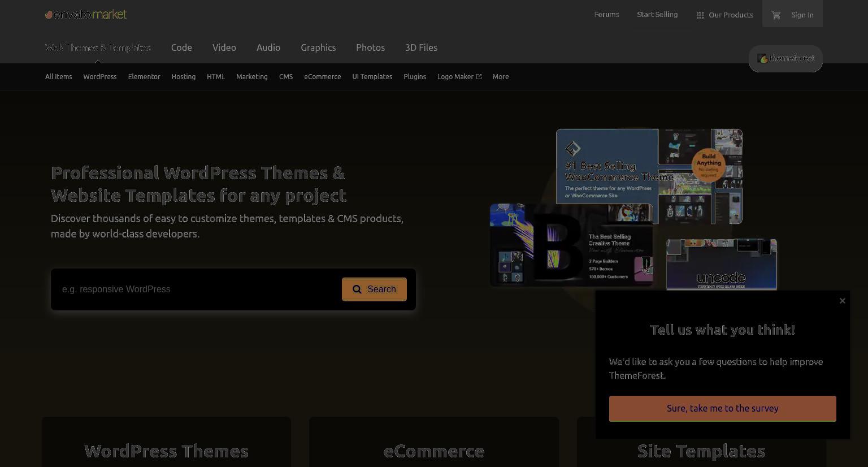Click the Envato Market logo
Screen dimensions: 868x467
click(86, 14)
